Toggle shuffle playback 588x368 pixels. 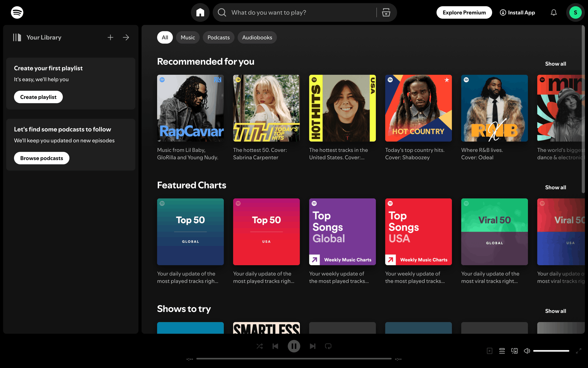coord(260,346)
